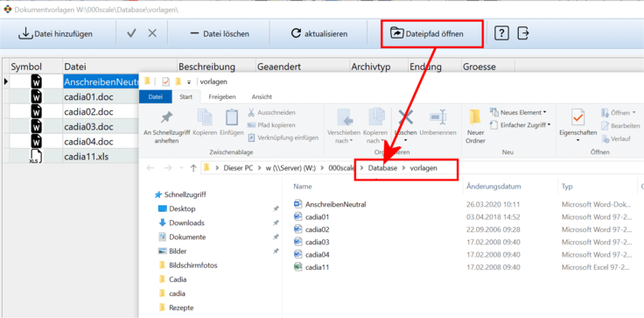644x318 pixels.
Task: Open Bilder in navigation pane
Action: (172, 251)
